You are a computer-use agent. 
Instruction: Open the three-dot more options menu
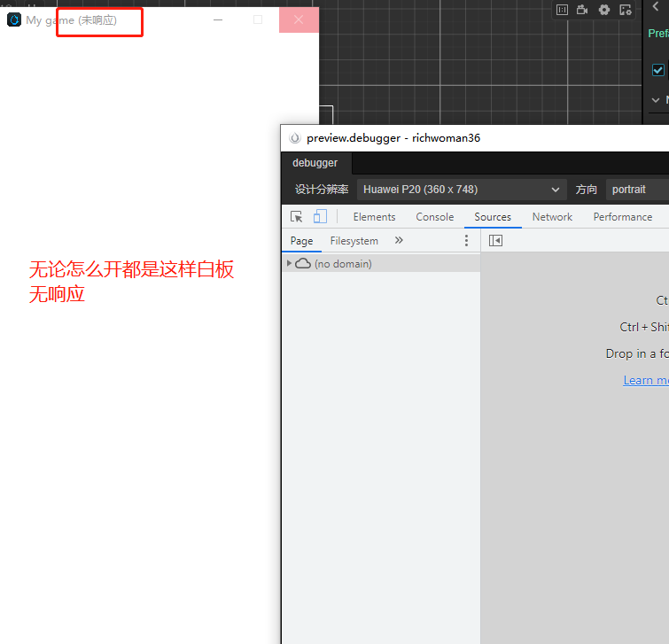[466, 241]
